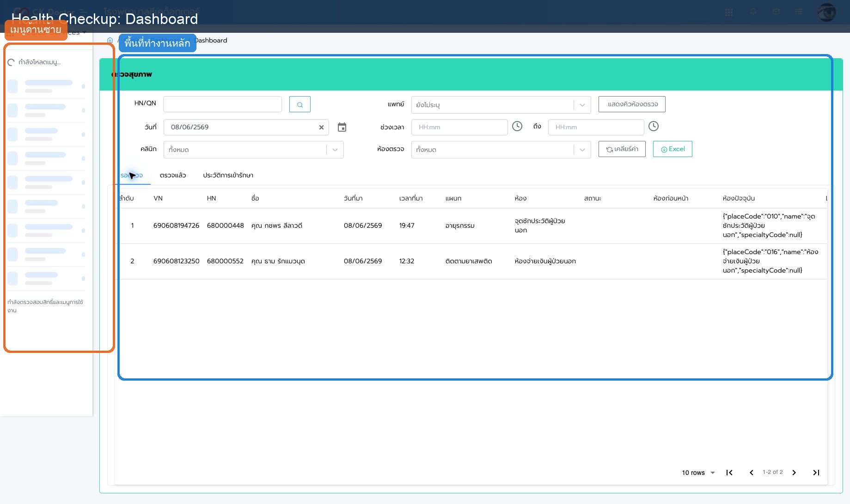Click the ห้องจ่ายเงินผู้ป่วยนอก room cell
This screenshot has height=504, width=850.
click(545, 261)
